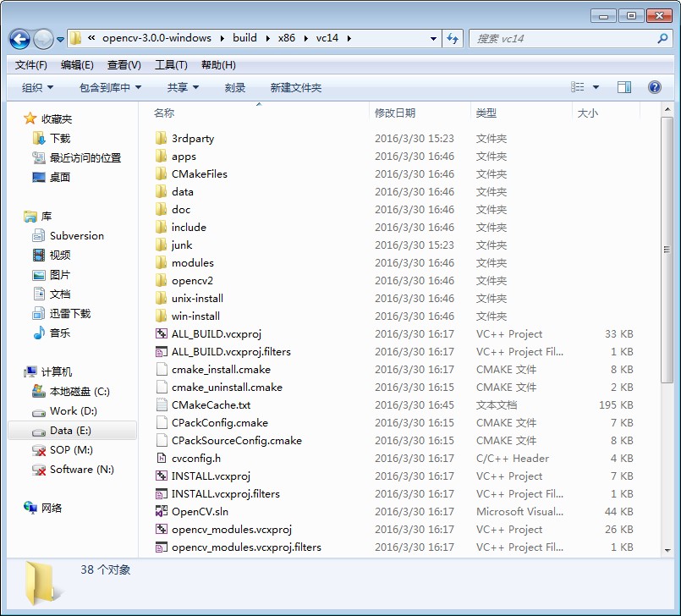The image size is (681, 616).
Task: Click the 下载 folder icon in favorites
Action: [x=39, y=138]
